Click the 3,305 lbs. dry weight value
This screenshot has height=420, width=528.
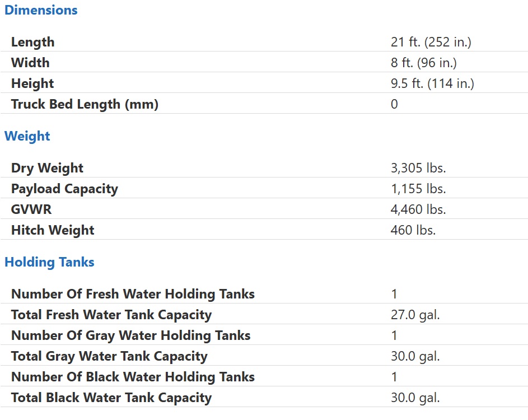click(x=418, y=168)
